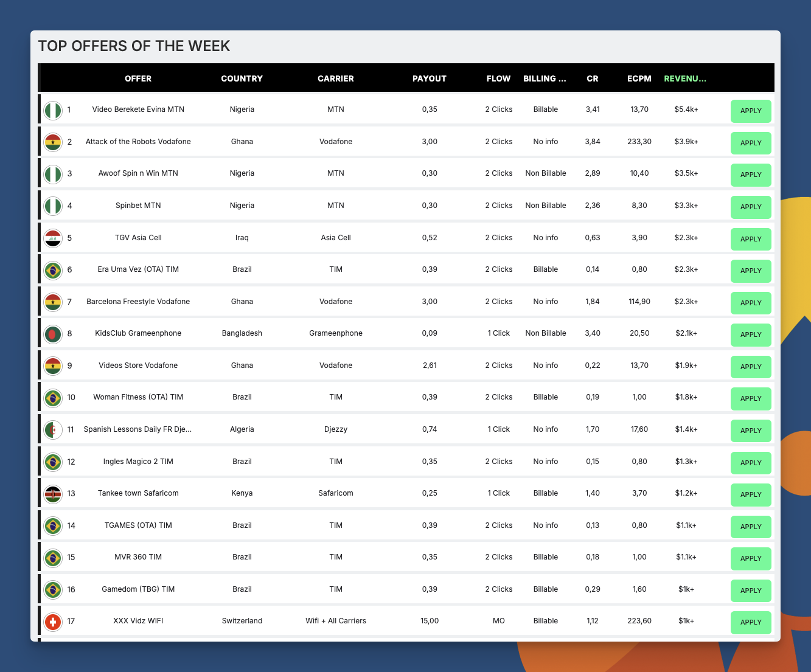Click the offer name Tankee town Safaricom

[138, 493]
